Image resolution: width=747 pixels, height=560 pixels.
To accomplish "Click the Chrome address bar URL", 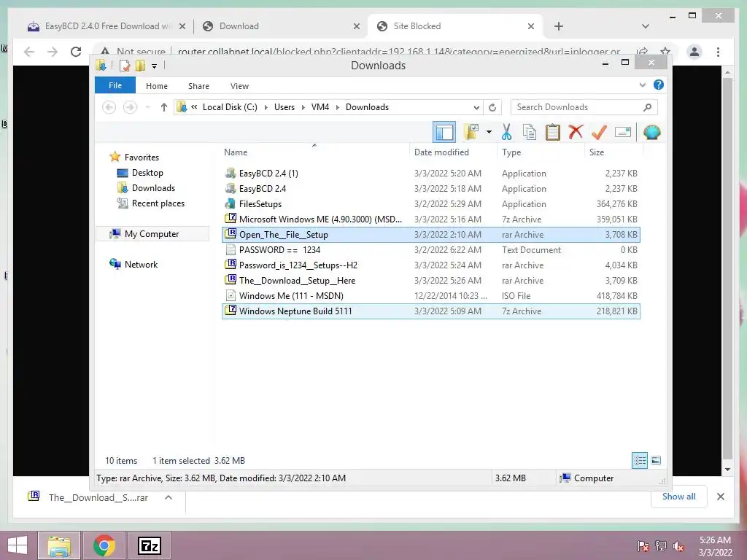I will 398,52.
